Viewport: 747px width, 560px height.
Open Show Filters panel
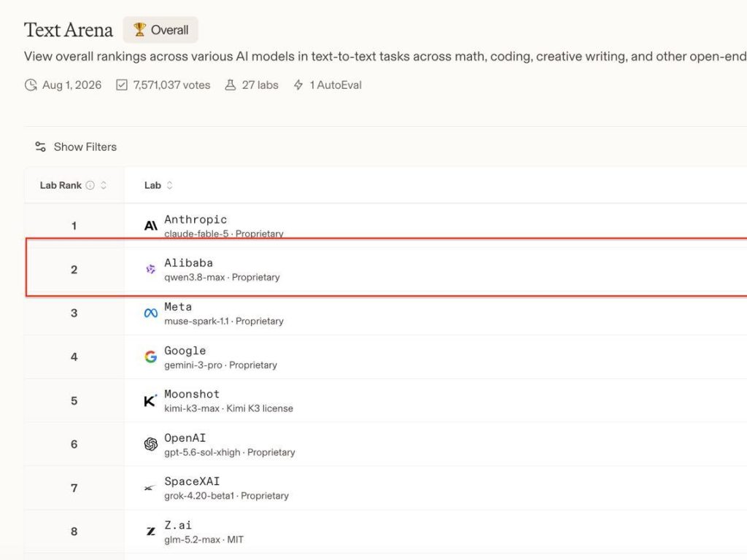point(76,147)
